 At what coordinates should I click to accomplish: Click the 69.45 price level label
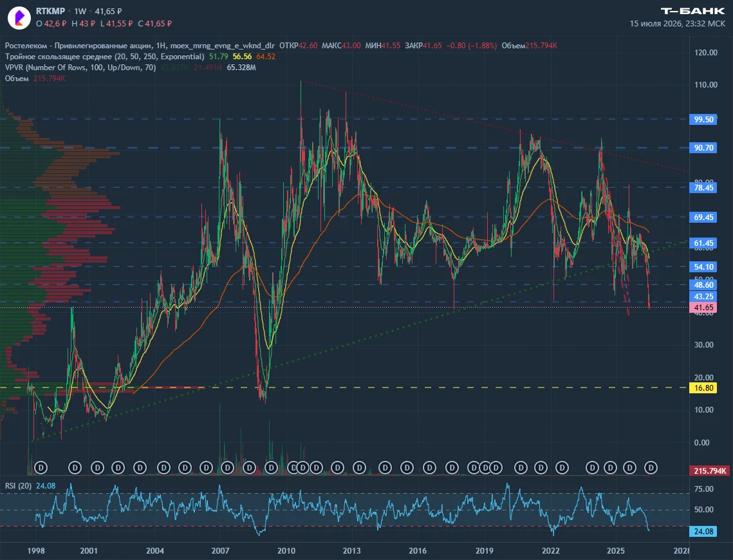[703, 218]
